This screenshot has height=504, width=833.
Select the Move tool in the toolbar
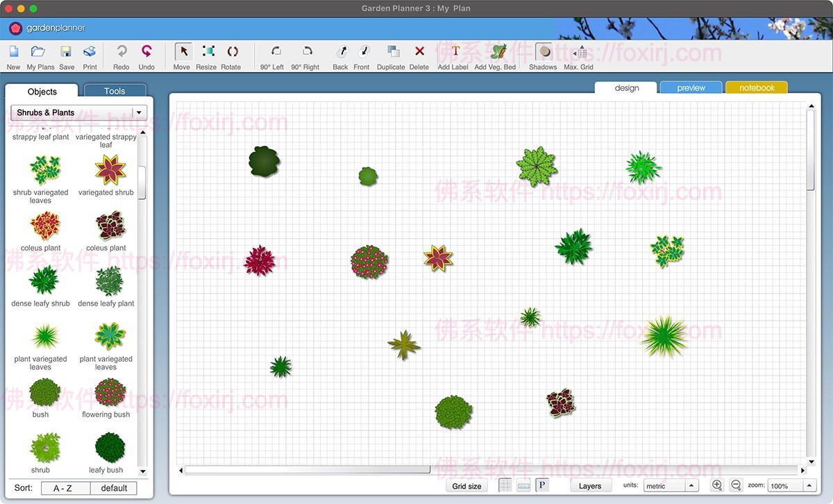(181, 52)
